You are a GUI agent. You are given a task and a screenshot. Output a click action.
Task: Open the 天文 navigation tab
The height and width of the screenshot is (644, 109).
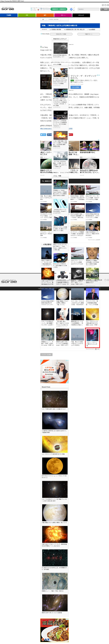point(27,15)
